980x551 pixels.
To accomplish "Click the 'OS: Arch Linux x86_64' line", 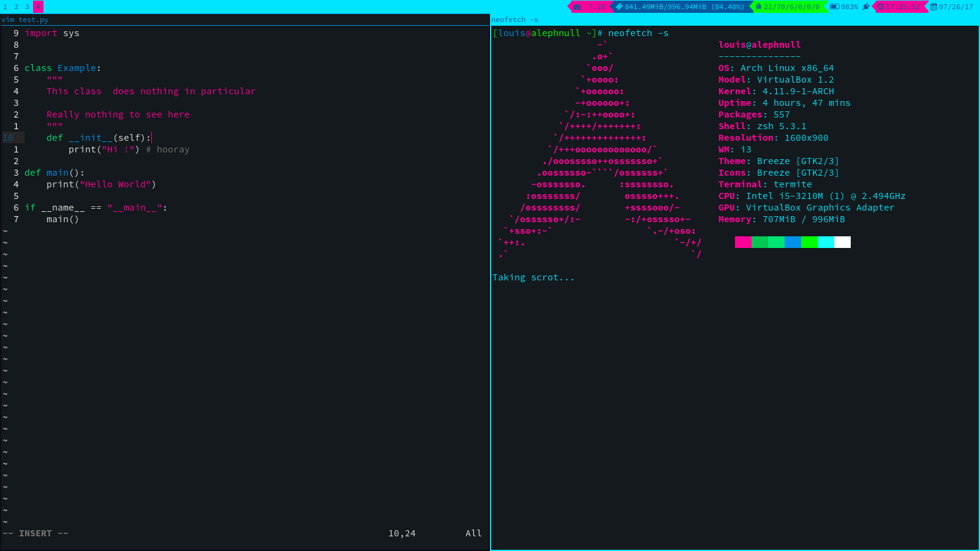I will (776, 68).
